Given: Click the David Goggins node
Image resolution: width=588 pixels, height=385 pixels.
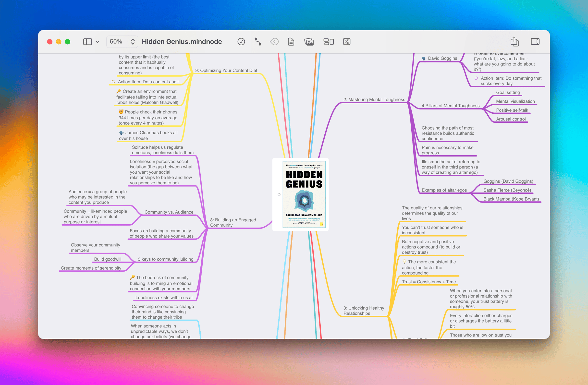Looking at the screenshot, I should (x=440, y=58).
